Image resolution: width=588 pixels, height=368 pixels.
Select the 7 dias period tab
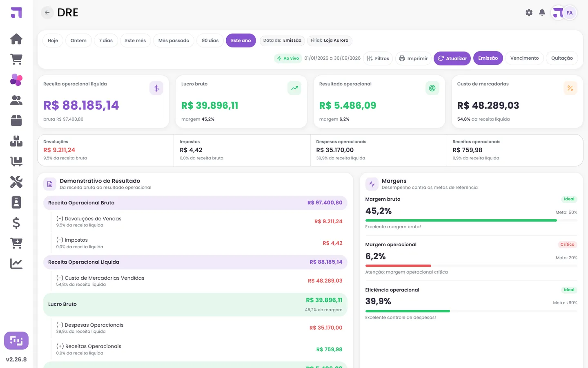pyautogui.click(x=106, y=40)
